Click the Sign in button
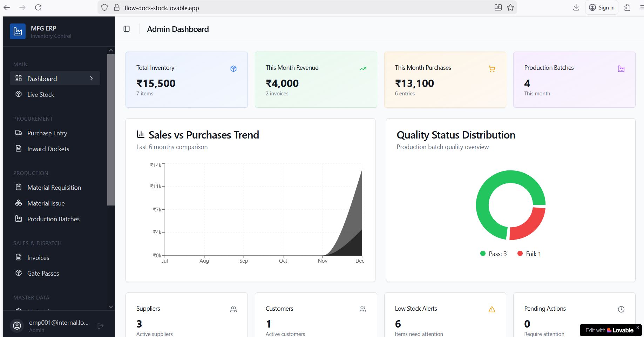 click(602, 7)
